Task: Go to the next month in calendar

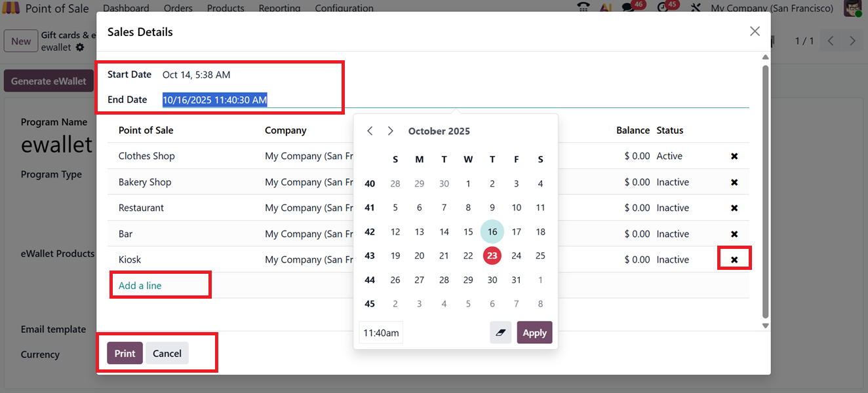Action: pos(391,131)
